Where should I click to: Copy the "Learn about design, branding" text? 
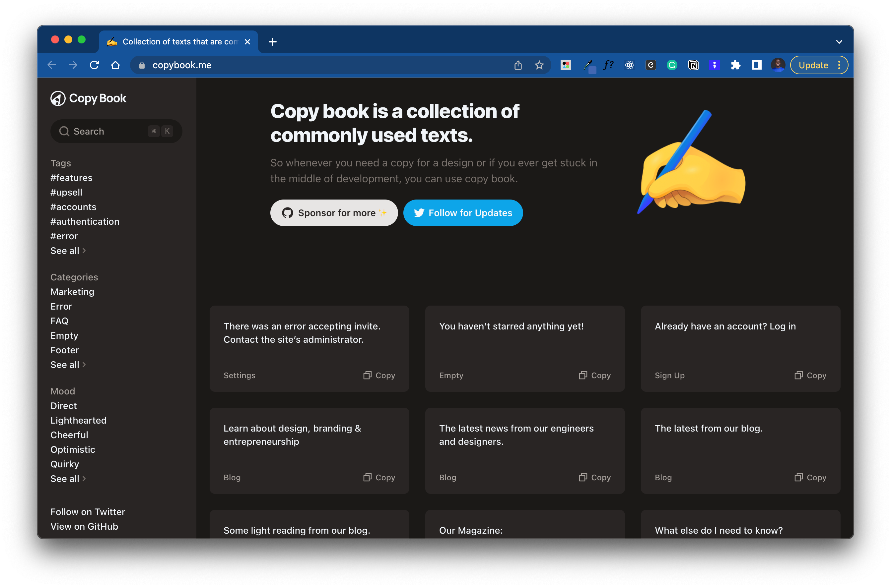379,477
